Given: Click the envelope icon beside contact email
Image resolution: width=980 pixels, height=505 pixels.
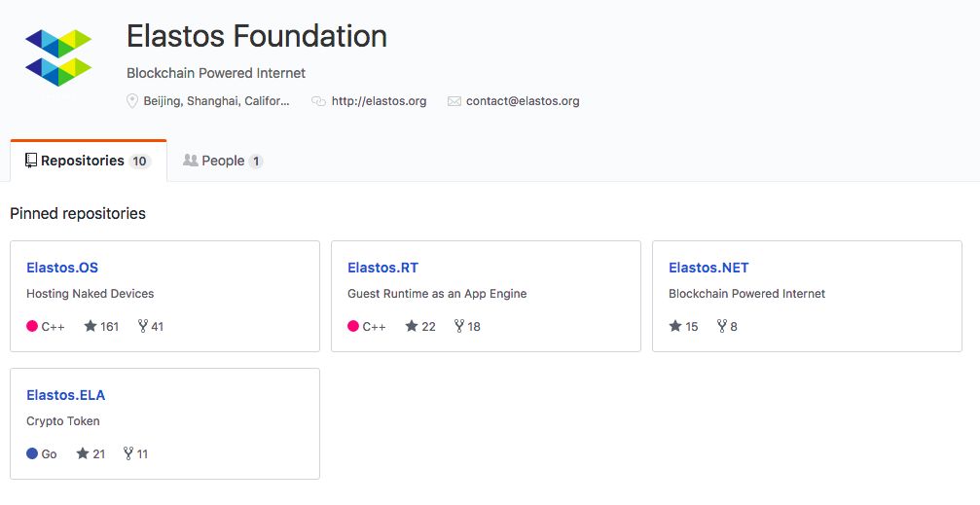Looking at the screenshot, I should pos(454,101).
